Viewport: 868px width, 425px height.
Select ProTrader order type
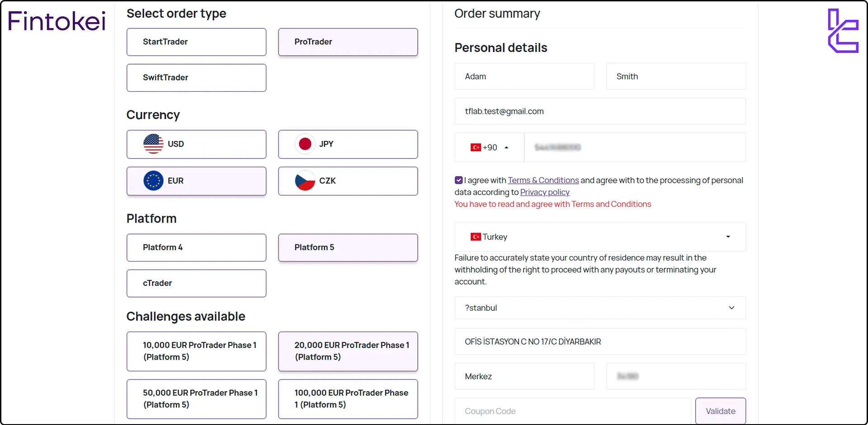coord(348,42)
